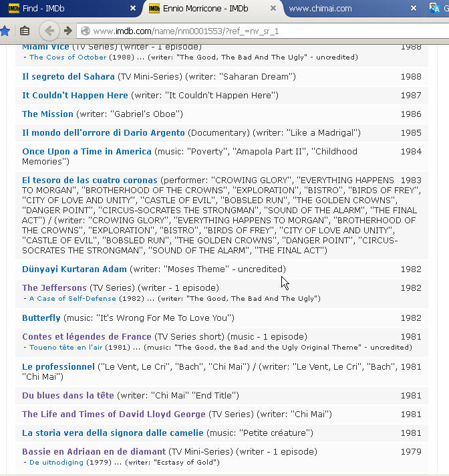
Task: Click year 1987 in It Couldn't Happen Here row
Action: [411, 96]
